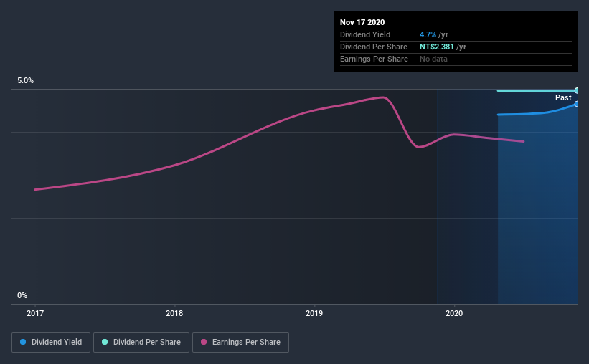Click the No data earnings tooltip entry
Viewport: 589px width, 364px height.
(433, 59)
